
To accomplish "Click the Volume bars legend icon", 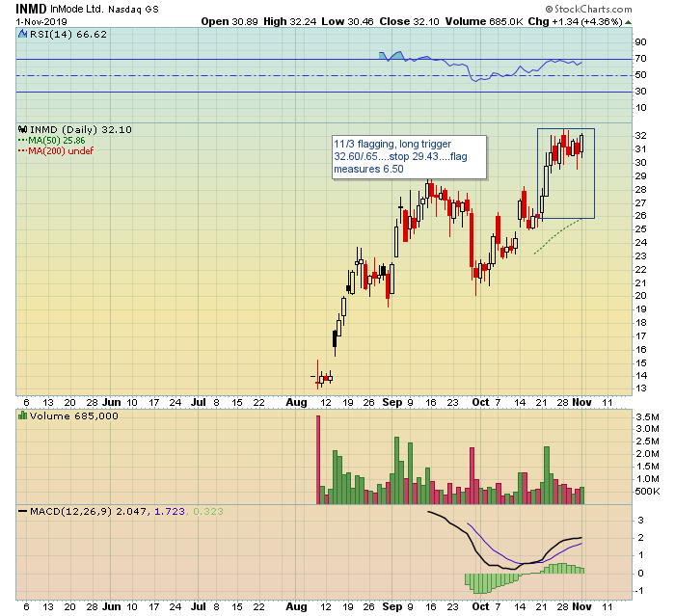I will coord(22,415).
